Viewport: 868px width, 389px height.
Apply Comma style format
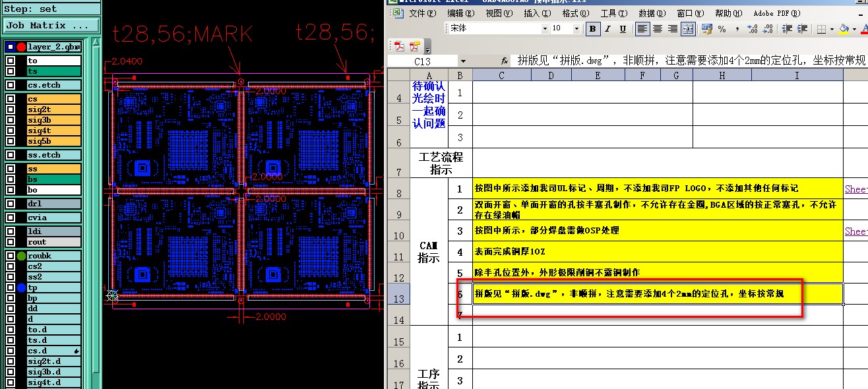(x=737, y=29)
